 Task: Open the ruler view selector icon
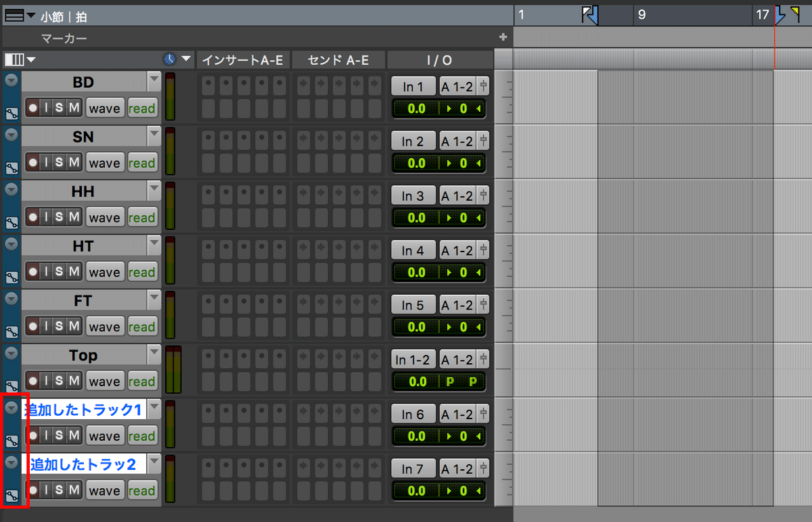tap(14, 16)
